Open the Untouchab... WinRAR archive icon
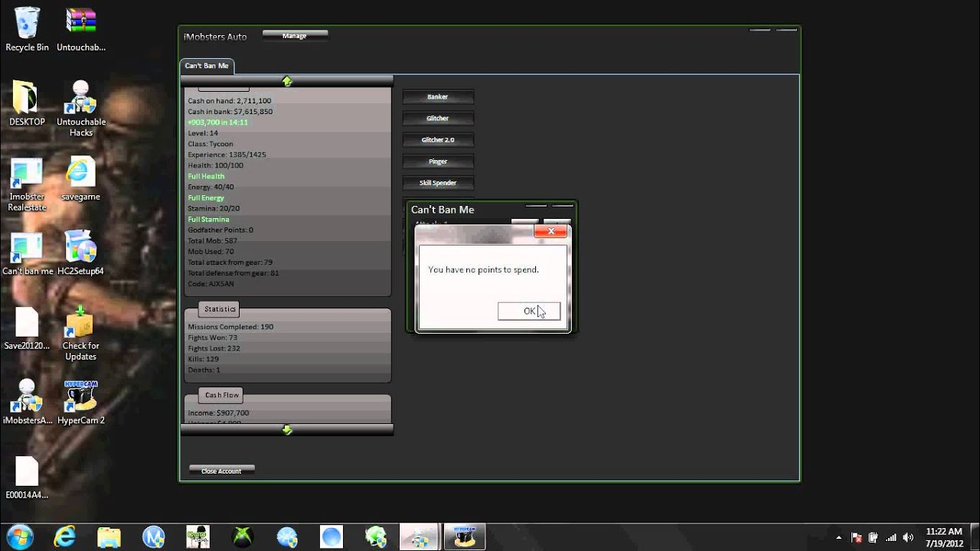The height and width of the screenshot is (551, 980). 80,29
